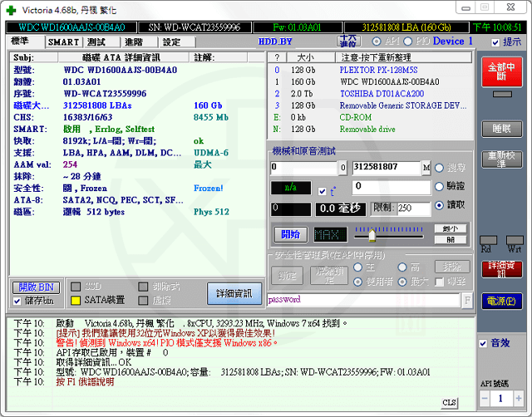The image size is (532, 417).
Task: Click the SSD indicator box
Action: pos(76,287)
